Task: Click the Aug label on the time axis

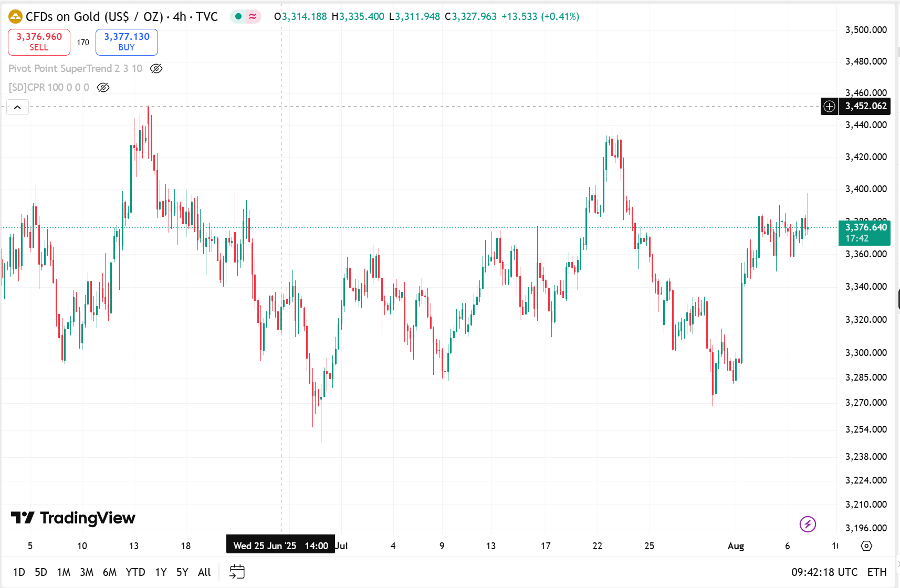Action: click(x=736, y=546)
